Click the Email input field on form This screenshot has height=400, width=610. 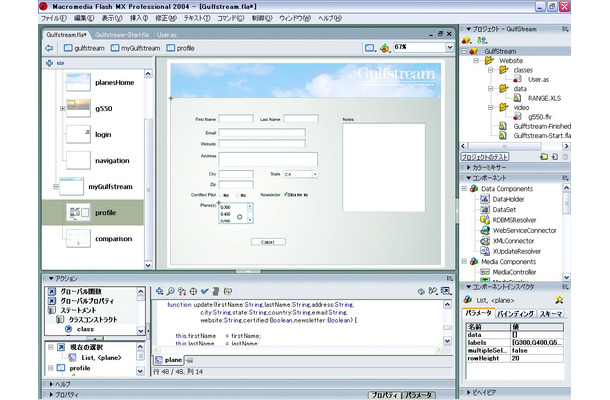(x=262, y=133)
